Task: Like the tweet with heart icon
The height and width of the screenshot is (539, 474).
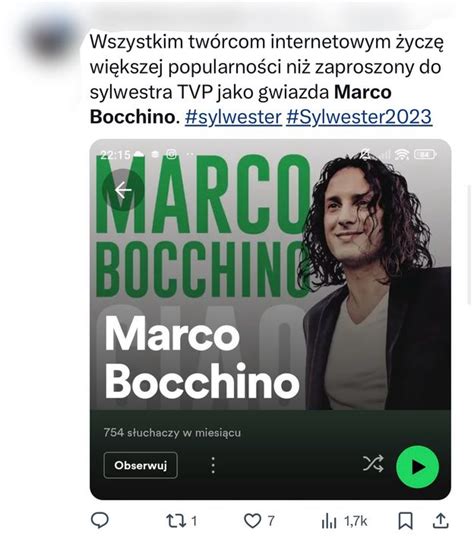Action: 253,521
